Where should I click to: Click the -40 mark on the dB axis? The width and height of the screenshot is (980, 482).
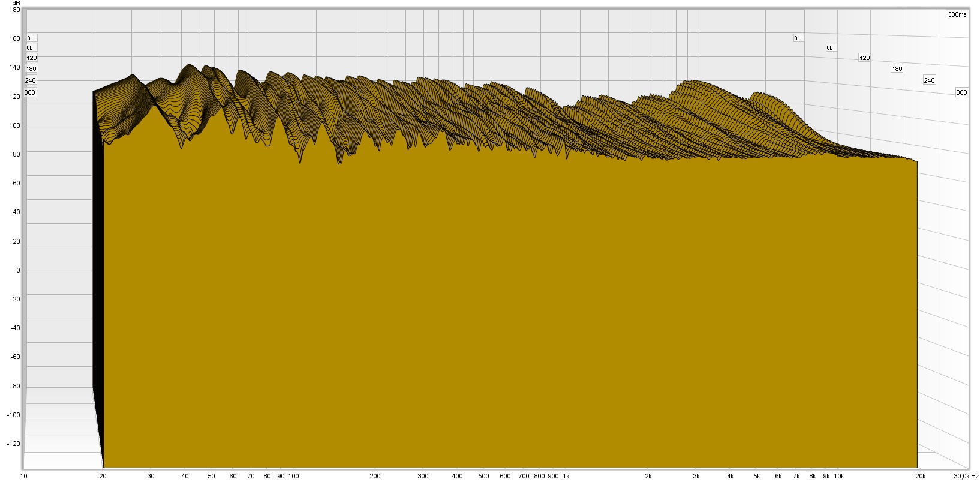tap(16, 328)
